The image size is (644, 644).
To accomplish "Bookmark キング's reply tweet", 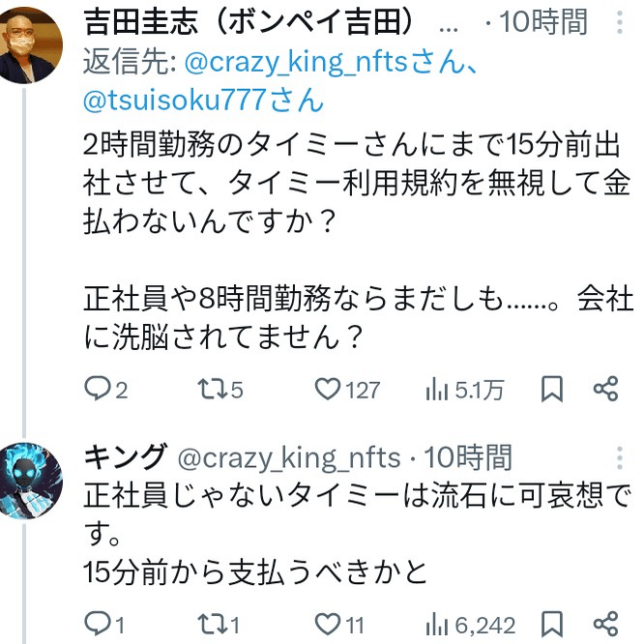I will click(x=552, y=624).
